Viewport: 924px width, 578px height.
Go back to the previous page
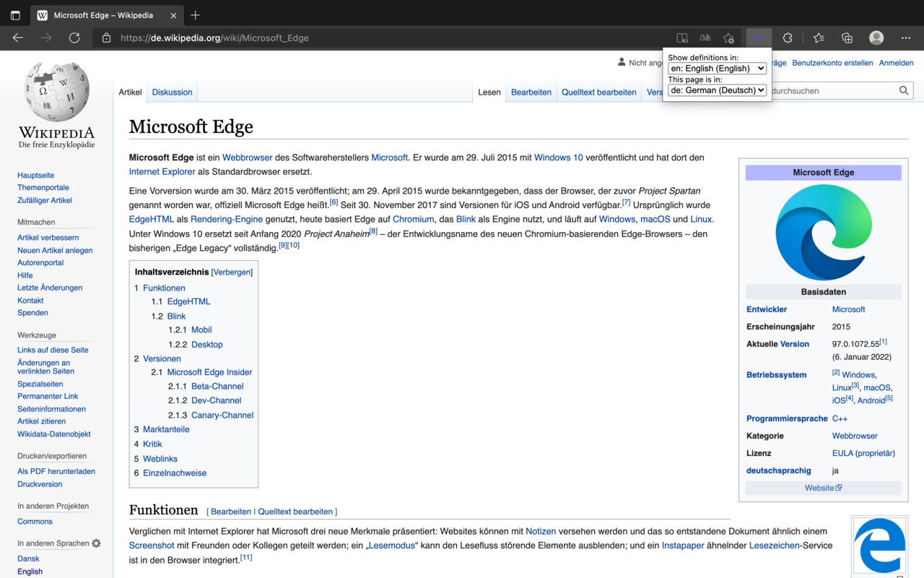click(x=18, y=38)
